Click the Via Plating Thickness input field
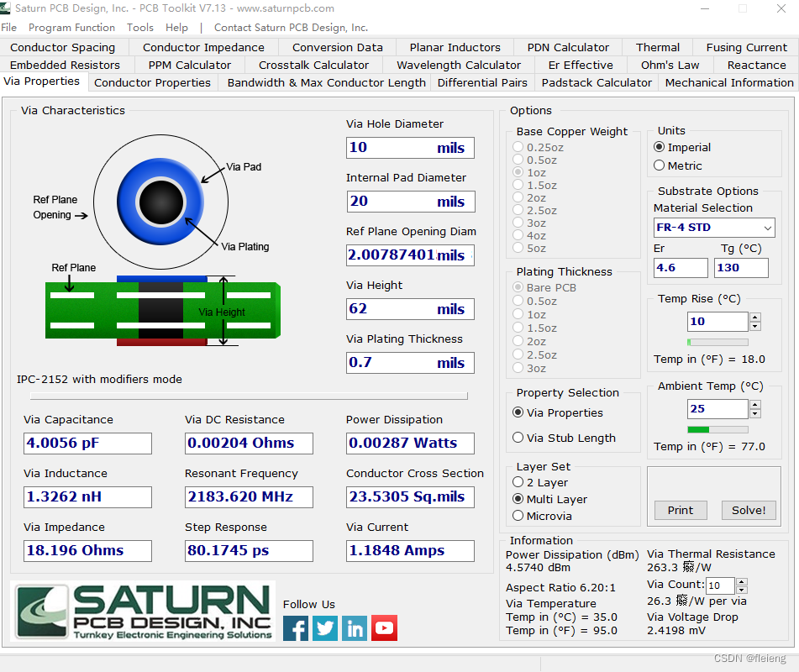This screenshot has width=799, height=672. [410, 363]
